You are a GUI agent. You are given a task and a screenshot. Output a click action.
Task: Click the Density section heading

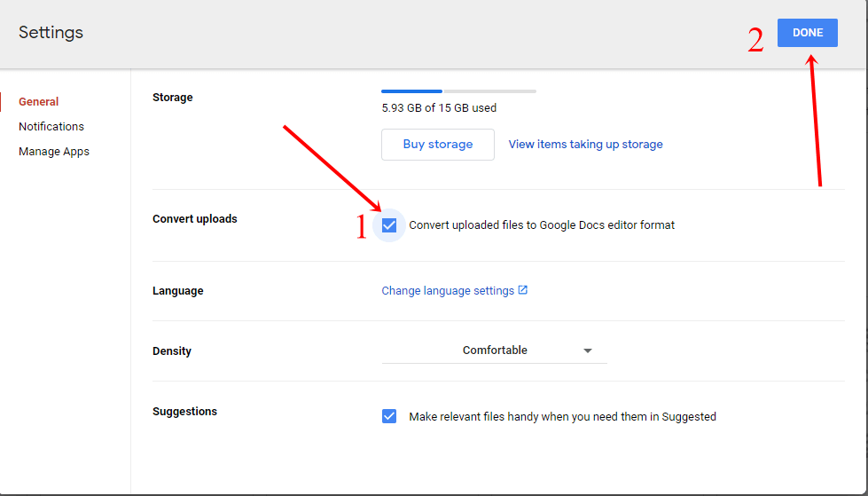coord(172,351)
